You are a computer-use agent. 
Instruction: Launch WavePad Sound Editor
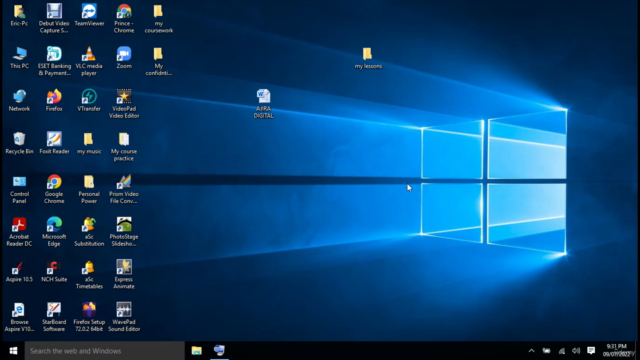pos(124,317)
